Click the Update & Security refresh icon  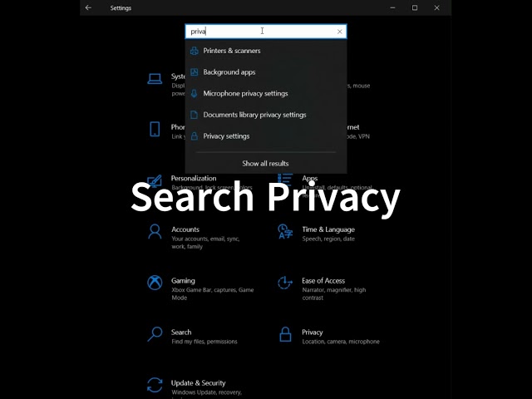point(155,385)
